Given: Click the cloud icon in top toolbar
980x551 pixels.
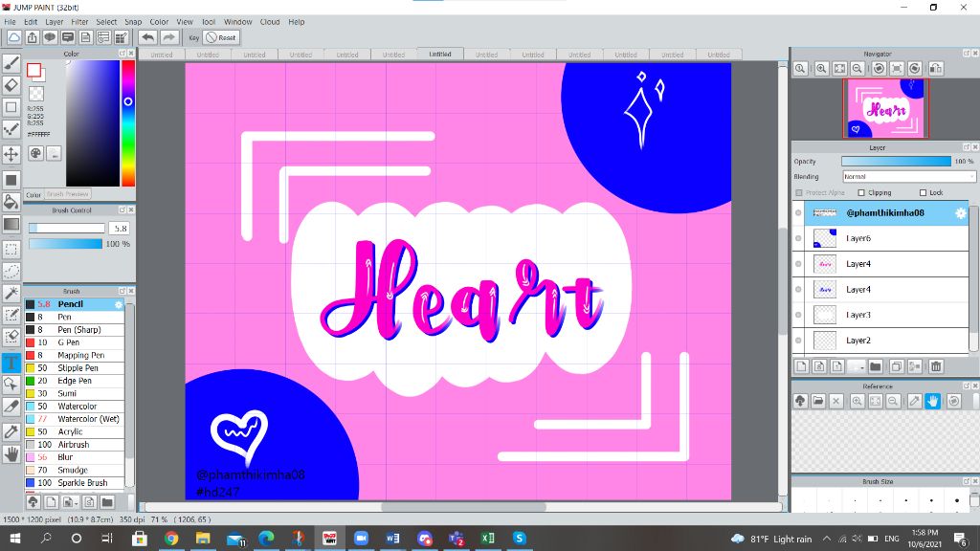Looking at the screenshot, I should pyautogui.click(x=13, y=37).
